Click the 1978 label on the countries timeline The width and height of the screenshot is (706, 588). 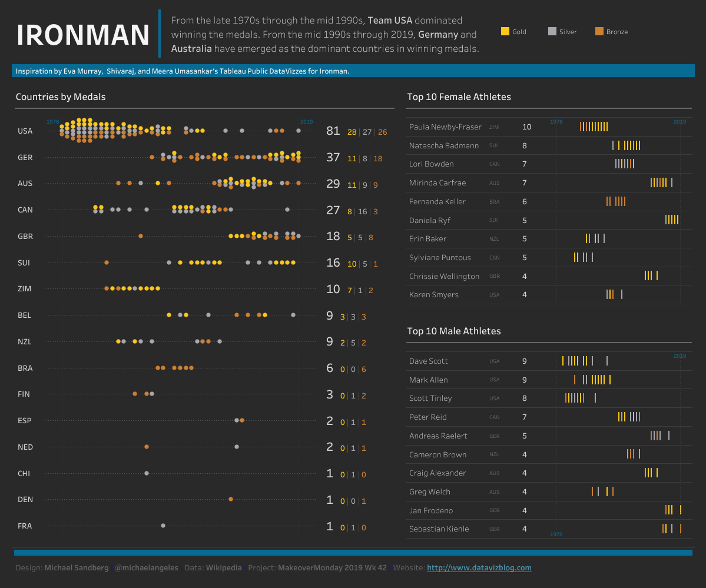pos(53,122)
